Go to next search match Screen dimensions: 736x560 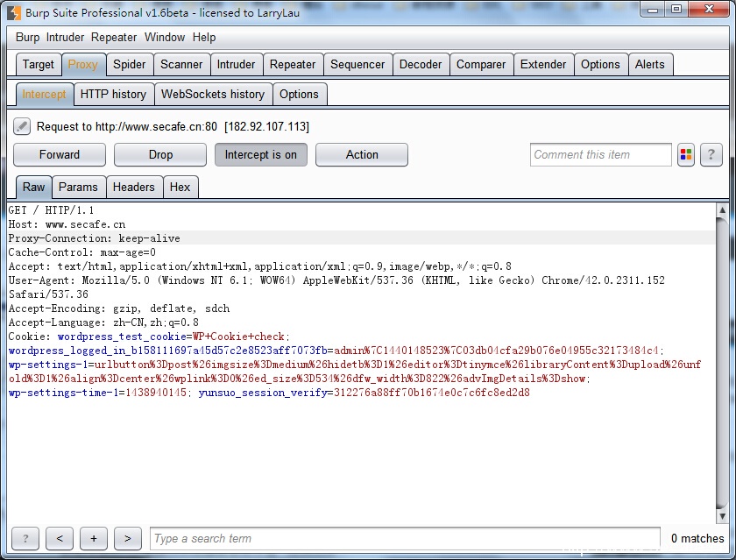[x=128, y=538]
